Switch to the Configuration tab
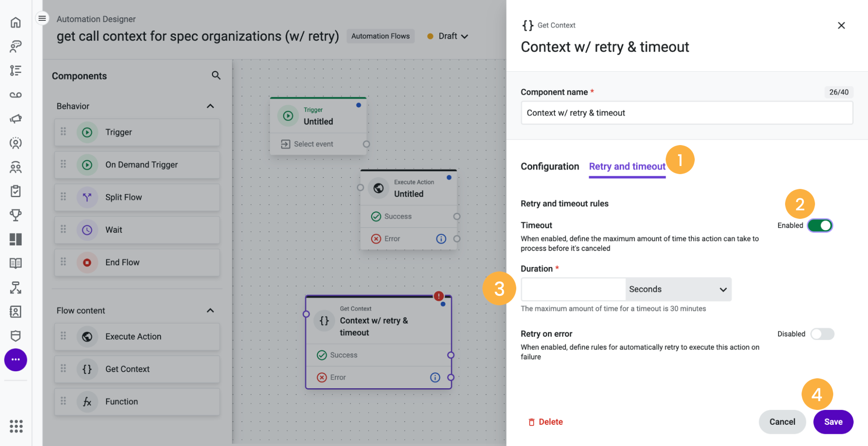868x446 pixels. (550, 166)
